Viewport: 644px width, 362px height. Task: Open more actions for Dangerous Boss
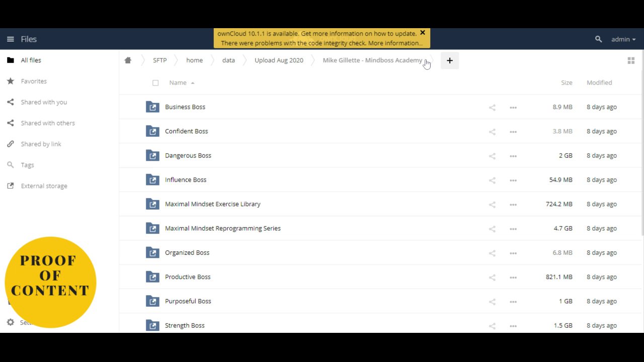pos(513,156)
